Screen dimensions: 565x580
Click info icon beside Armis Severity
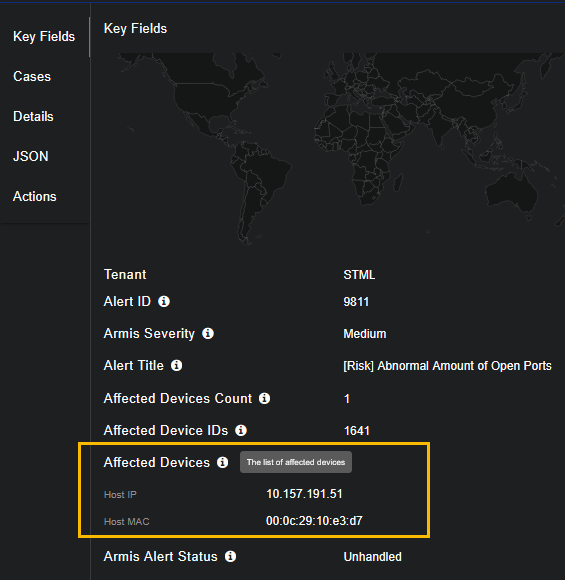tap(208, 333)
